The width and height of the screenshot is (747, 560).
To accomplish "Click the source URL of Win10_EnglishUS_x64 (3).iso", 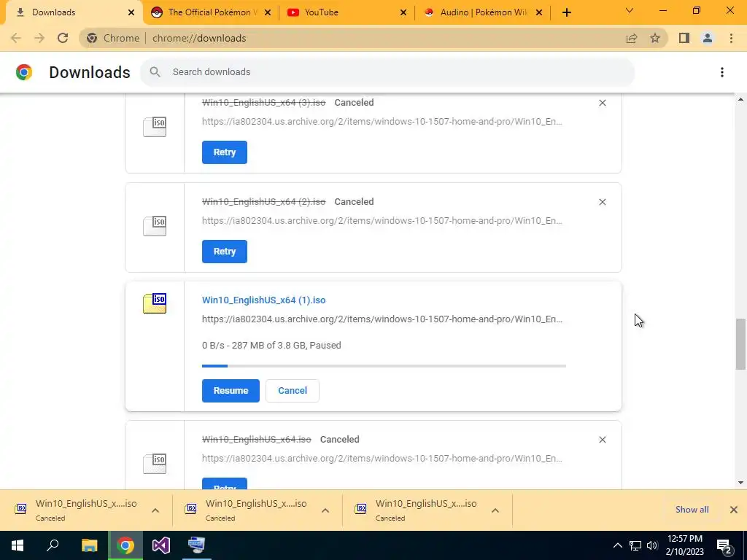I will (x=382, y=122).
